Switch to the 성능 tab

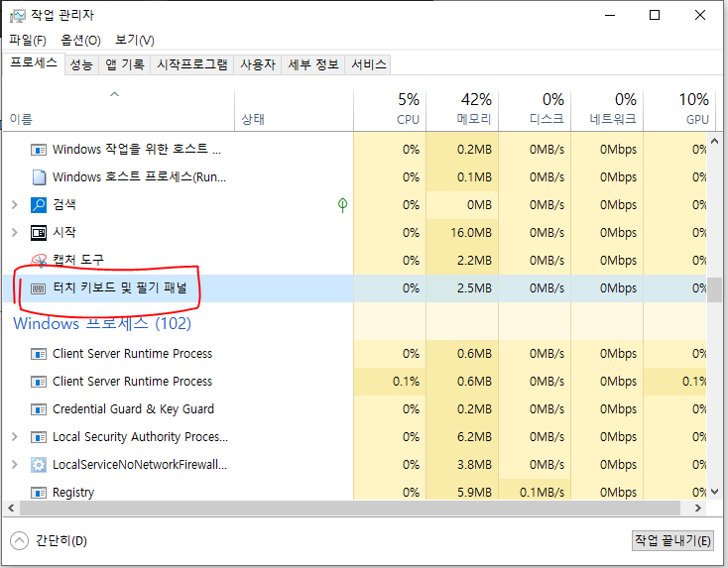pos(81,64)
